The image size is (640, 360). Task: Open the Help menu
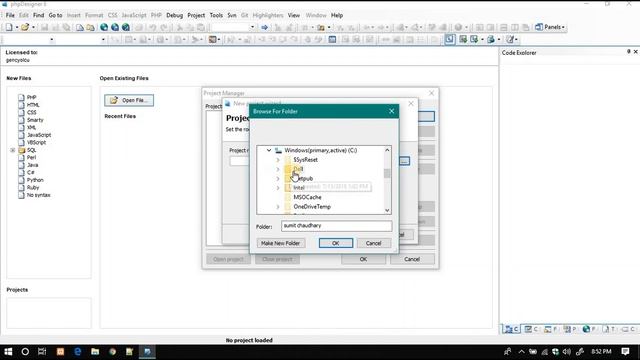(x=337, y=15)
